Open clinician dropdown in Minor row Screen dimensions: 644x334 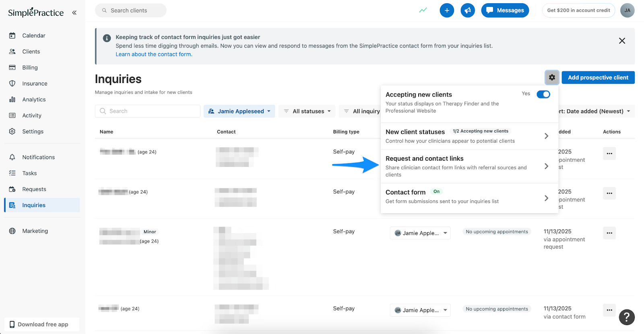click(420, 233)
